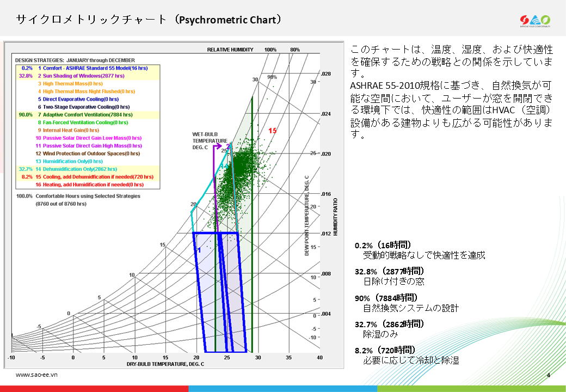
Task: Click '4 High Thermal Mass Night Flushed' entry
Action: point(87,91)
